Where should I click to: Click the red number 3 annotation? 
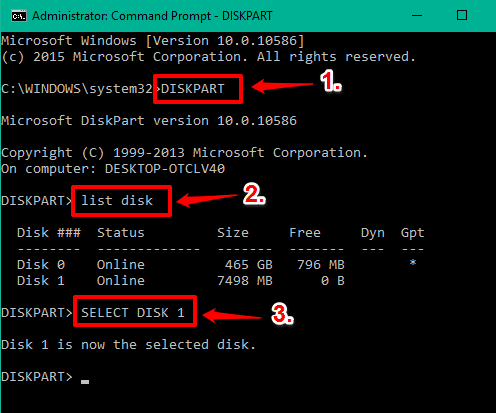point(282,313)
